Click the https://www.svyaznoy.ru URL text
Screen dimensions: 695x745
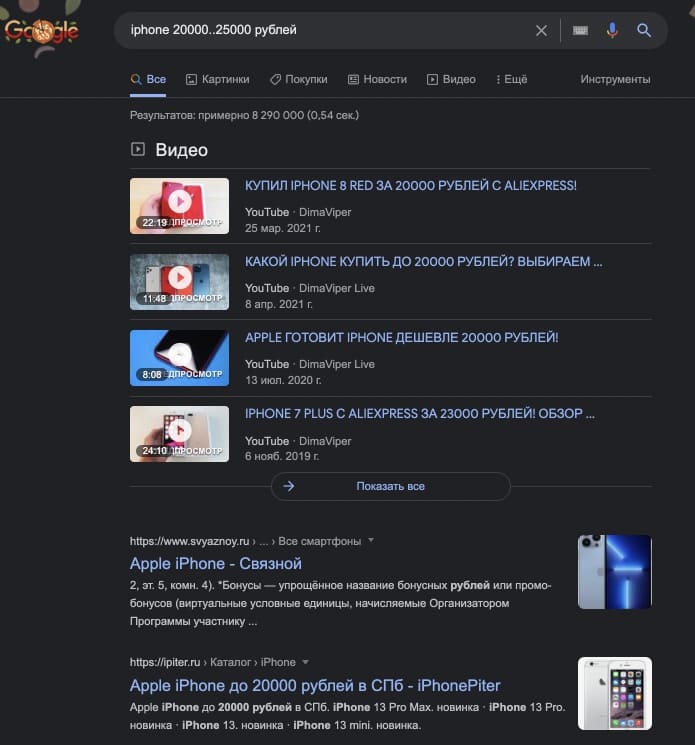point(190,541)
